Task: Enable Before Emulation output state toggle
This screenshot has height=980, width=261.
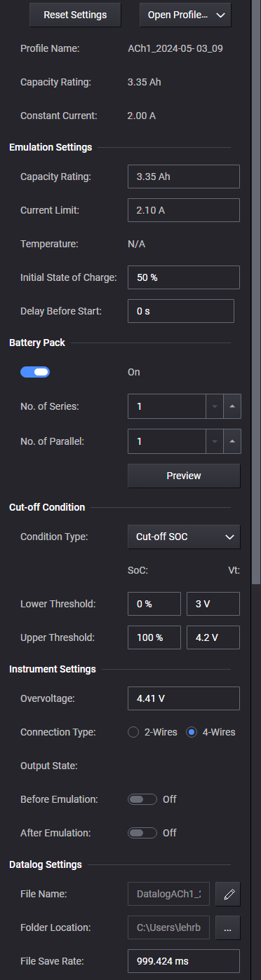Action: point(142,799)
